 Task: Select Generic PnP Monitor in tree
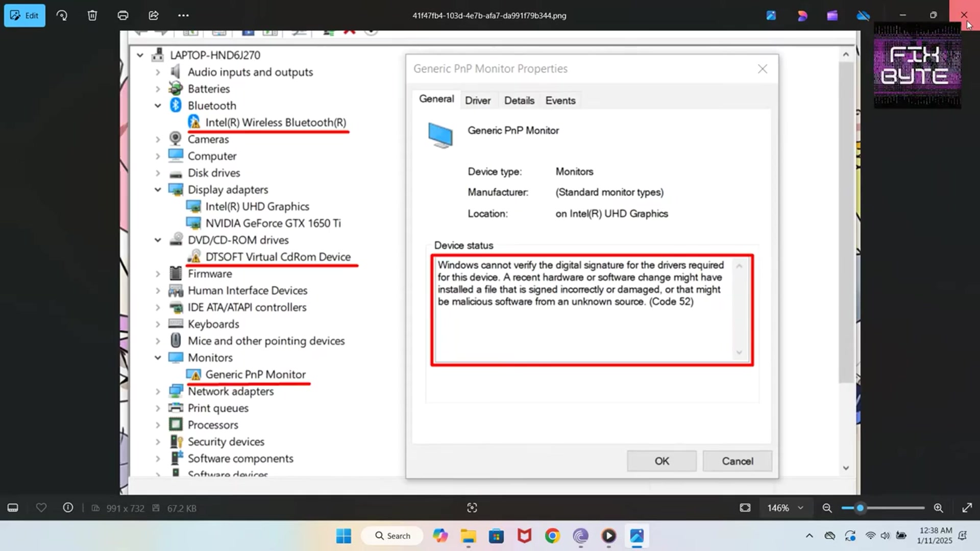[x=255, y=374]
